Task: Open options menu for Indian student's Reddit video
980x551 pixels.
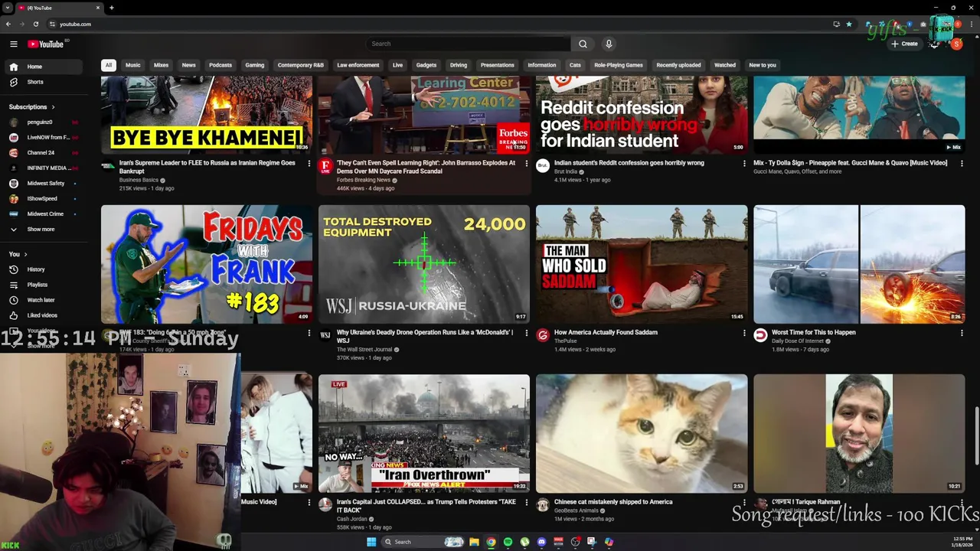Action: (x=744, y=163)
